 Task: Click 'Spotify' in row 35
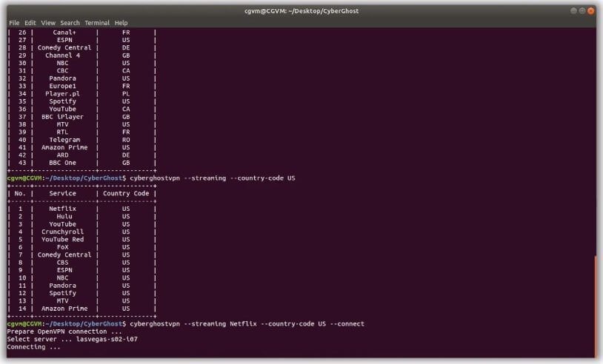[62, 101]
